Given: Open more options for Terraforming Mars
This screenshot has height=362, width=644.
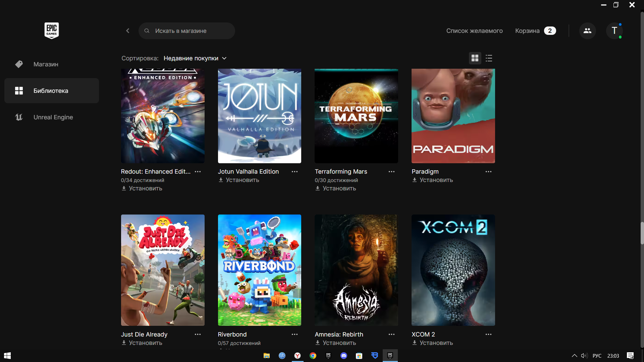Looking at the screenshot, I should [391, 172].
